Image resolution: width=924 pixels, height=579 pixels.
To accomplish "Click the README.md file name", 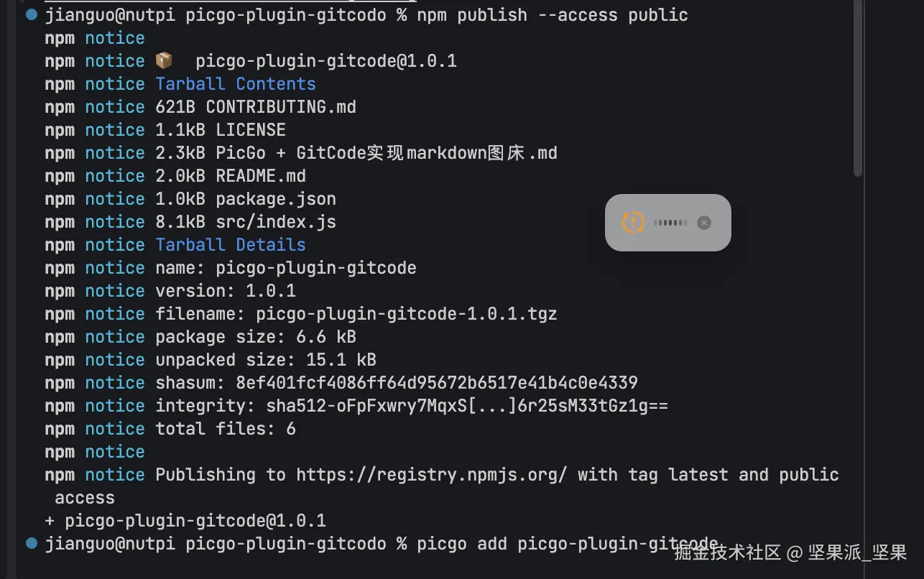I will (x=261, y=176).
